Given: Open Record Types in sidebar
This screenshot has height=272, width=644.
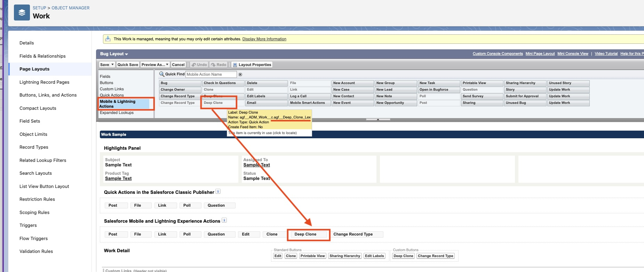Looking at the screenshot, I should tap(34, 147).
